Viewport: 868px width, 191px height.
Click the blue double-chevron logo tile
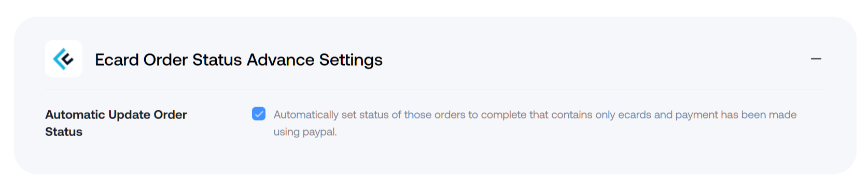point(63,59)
